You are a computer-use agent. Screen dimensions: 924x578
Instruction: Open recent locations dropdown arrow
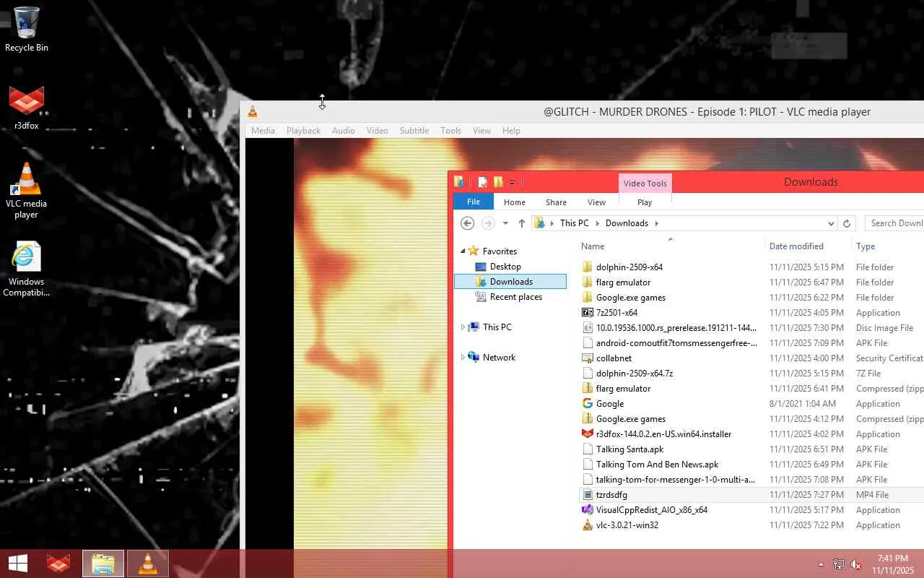505,223
